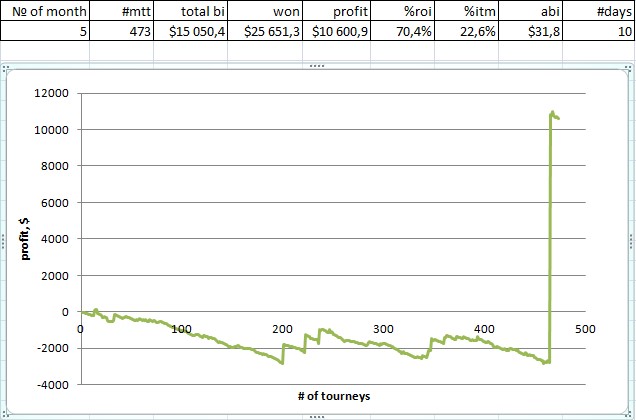Screen dimensions: 636x420
Task: Select the green profit line's peak near 11000
Action: pyautogui.click(x=552, y=112)
